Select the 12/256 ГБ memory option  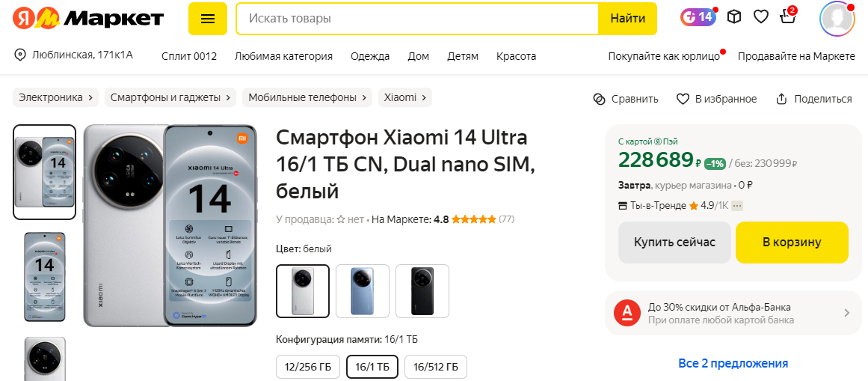click(308, 367)
